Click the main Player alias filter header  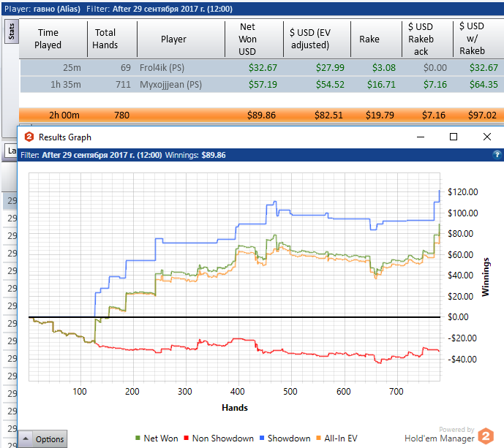pos(119,9)
